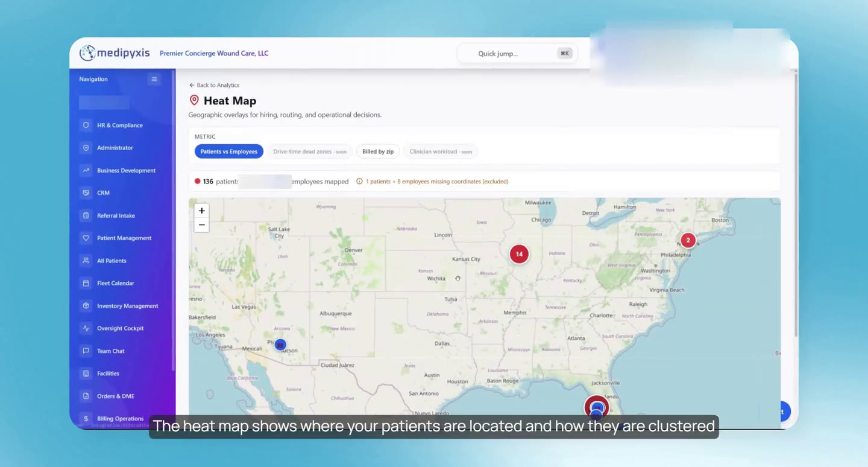Click the Billing Operations dollar icon

pos(86,419)
